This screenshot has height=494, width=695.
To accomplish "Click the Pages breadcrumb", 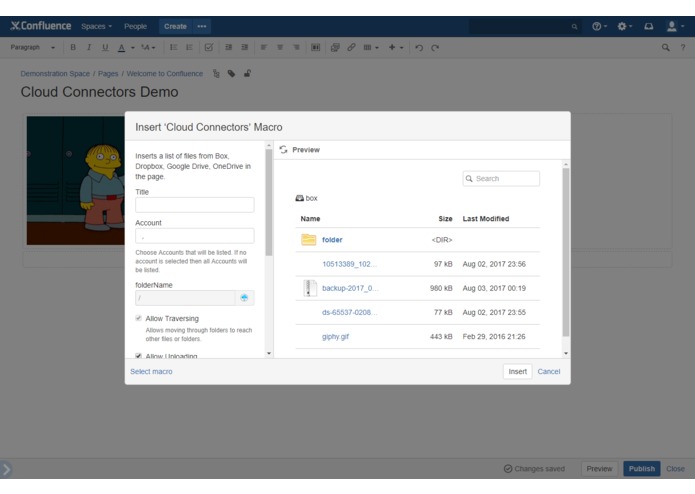I will [108, 74].
